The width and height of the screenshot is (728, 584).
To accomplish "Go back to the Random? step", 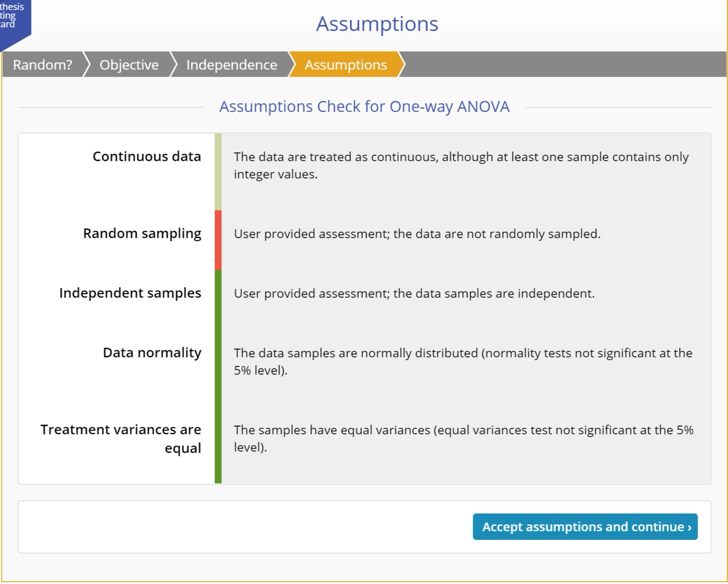I will click(43, 65).
